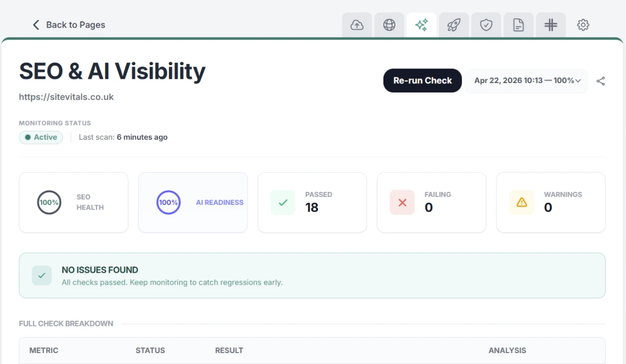Expand the Apr 22, 2026 scan history dropdown

[526, 81]
